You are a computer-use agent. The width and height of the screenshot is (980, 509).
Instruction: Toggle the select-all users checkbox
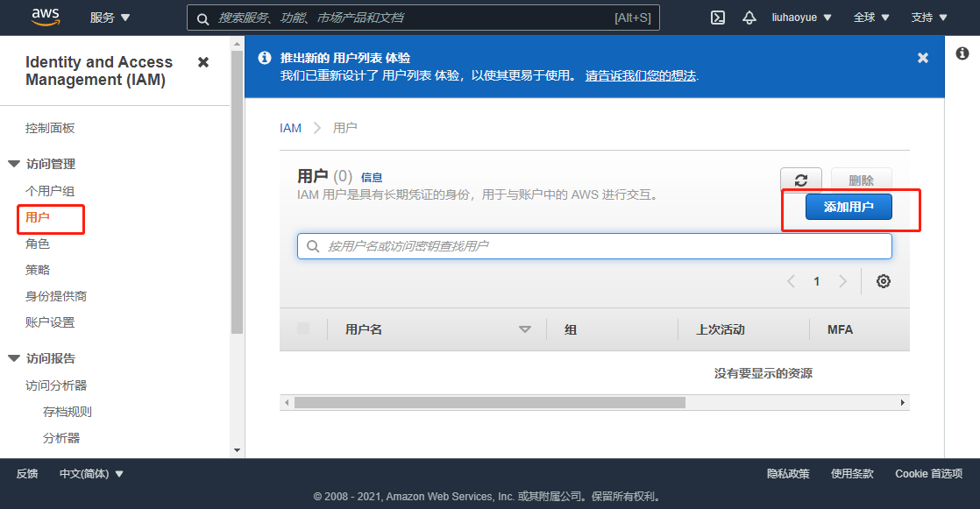[x=303, y=329]
